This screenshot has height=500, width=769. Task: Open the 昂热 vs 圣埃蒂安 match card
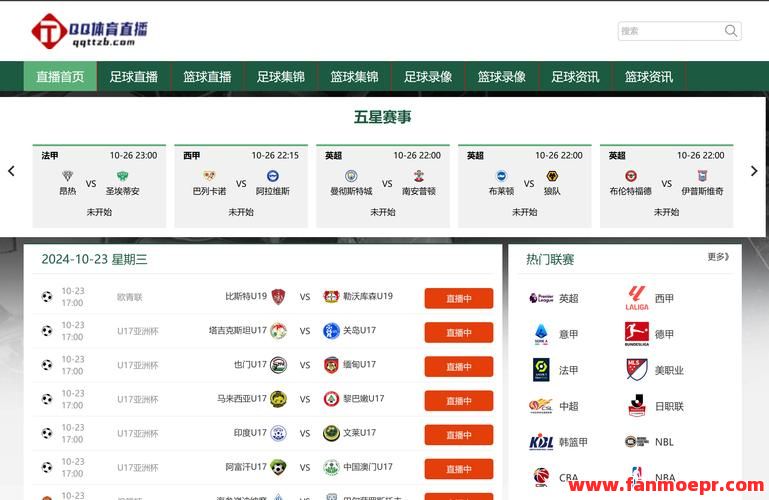pyautogui.click(x=99, y=186)
